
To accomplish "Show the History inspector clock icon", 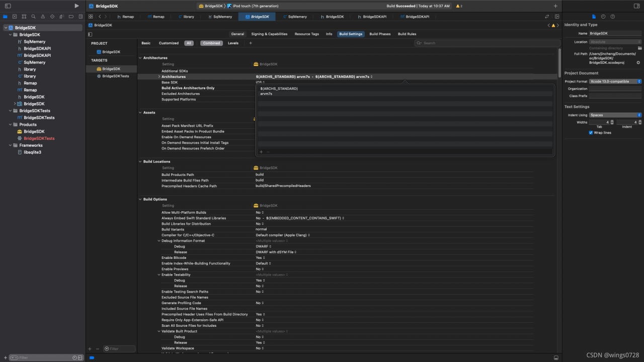I will point(603,17).
